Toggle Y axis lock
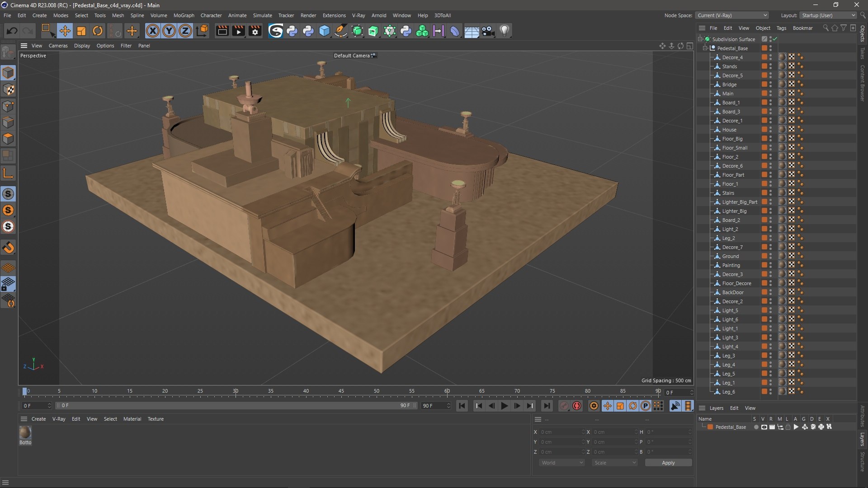This screenshot has height=488, width=868. coord(169,31)
